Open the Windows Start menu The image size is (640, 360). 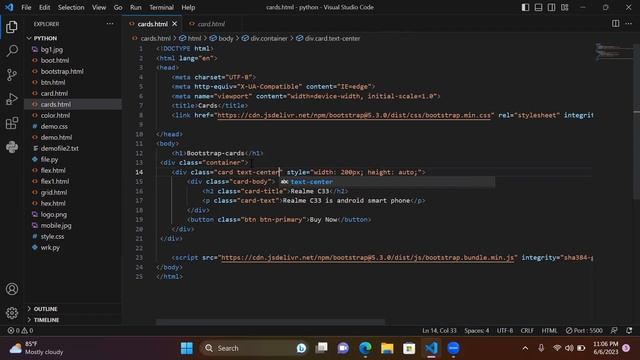click(187, 348)
